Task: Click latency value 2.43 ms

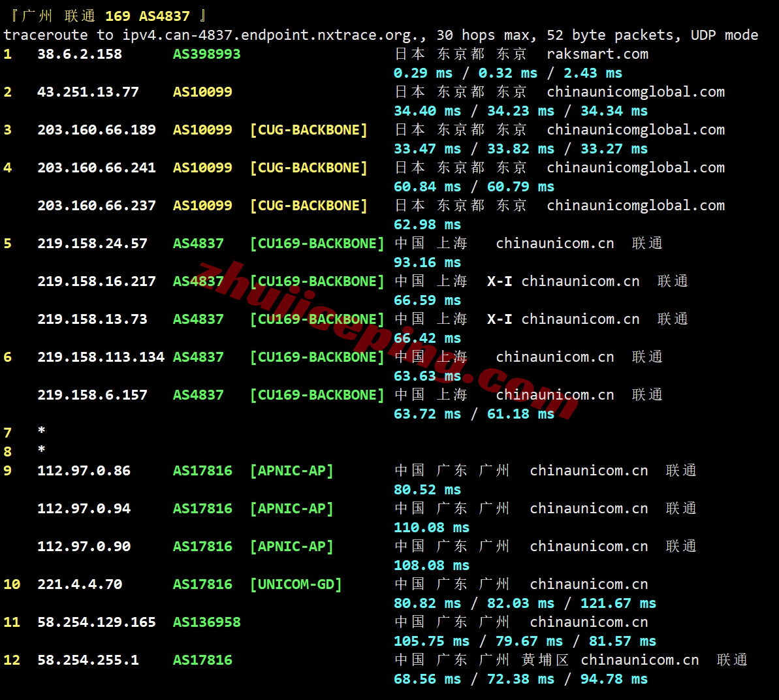Action: 593,73
